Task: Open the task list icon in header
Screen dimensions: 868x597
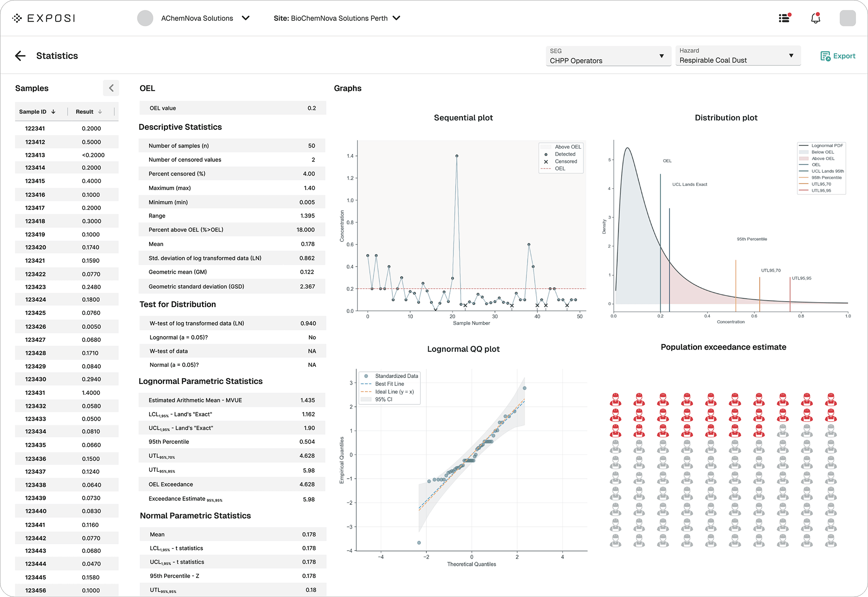Action: click(785, 18)
